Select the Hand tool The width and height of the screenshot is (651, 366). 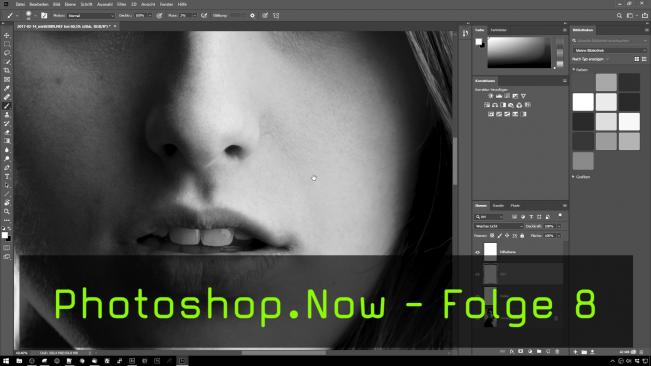pos(7,203)
